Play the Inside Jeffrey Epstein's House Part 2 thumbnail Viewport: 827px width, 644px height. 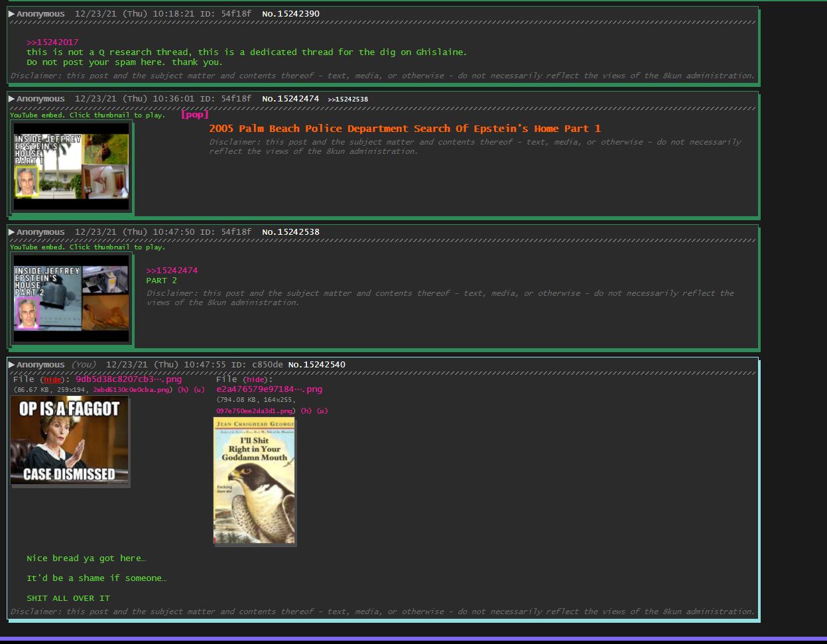pyautogui.click(x=72, y=300)
